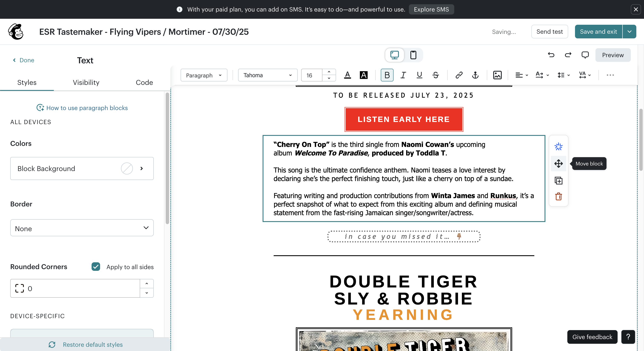Click the Move block icon
This screenshot has width=644, height=351.
click(559, 164)
